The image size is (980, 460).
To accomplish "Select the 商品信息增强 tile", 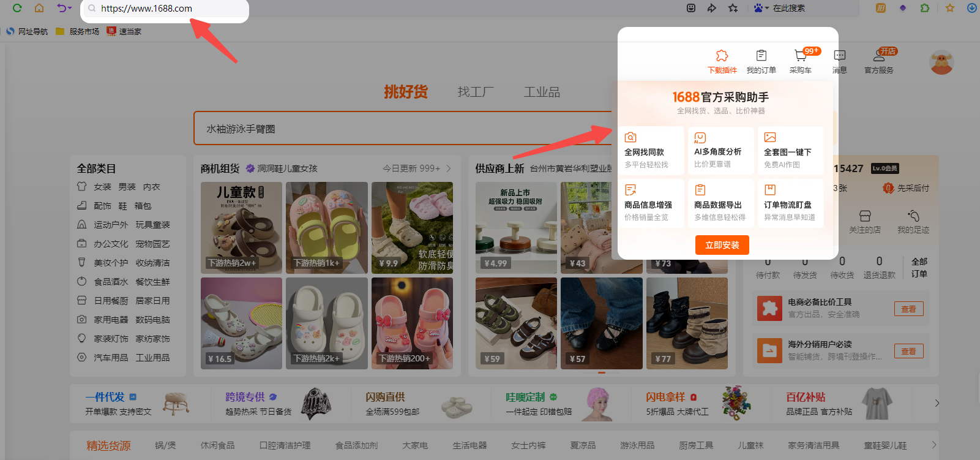I will click(651, 203).
